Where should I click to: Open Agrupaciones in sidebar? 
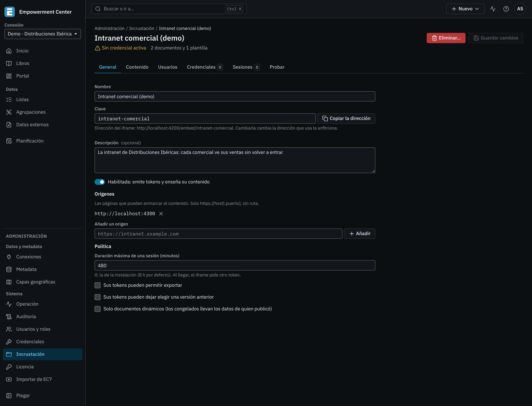pyautogui.click(x=43, y=112)
